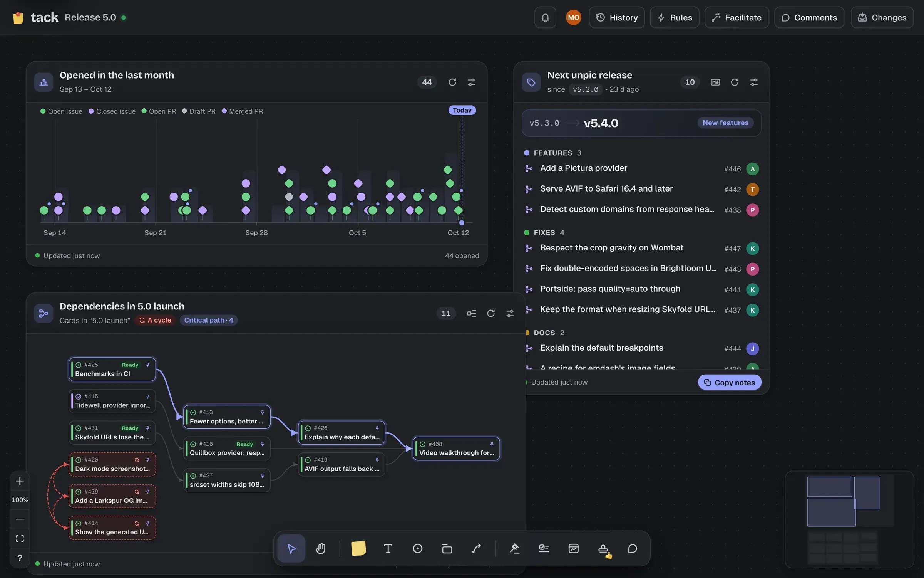Select the Video walkthrough card #408
This screenshot has height=578, width=924.
456,449
